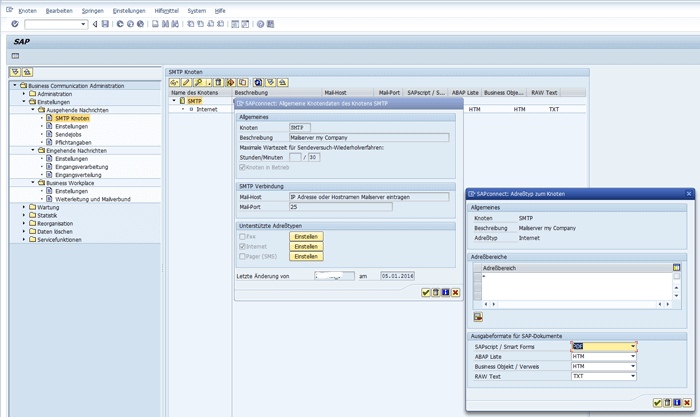Screen dimensions: 700x417
Task: Click blue info icon in Adreßtyp dialog footer
Action: click(677, 403)
